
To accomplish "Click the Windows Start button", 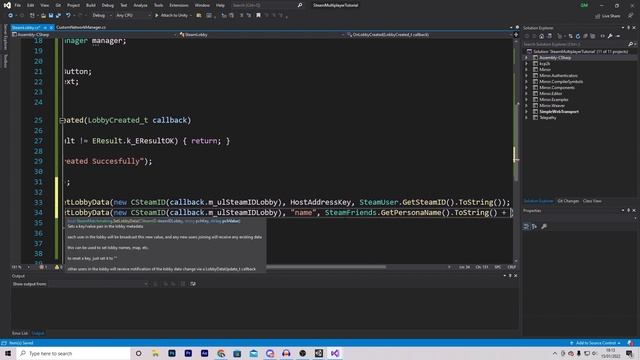I will tap(8, 353).
